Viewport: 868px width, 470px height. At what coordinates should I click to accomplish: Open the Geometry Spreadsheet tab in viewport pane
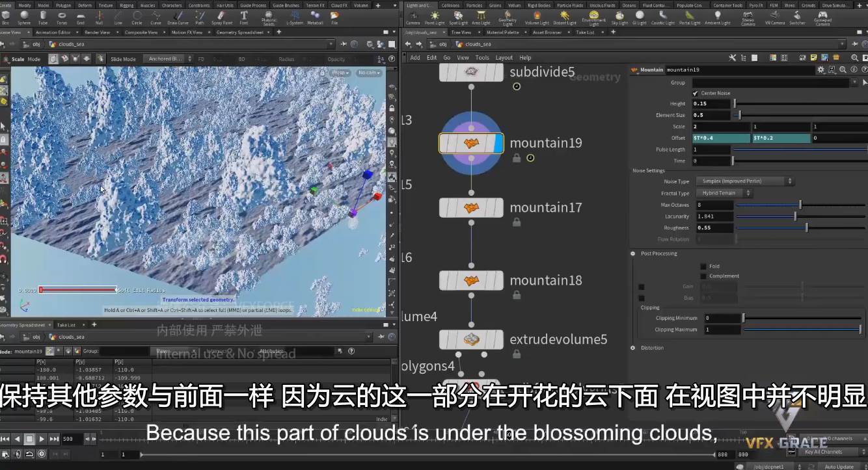pos(239,32)
